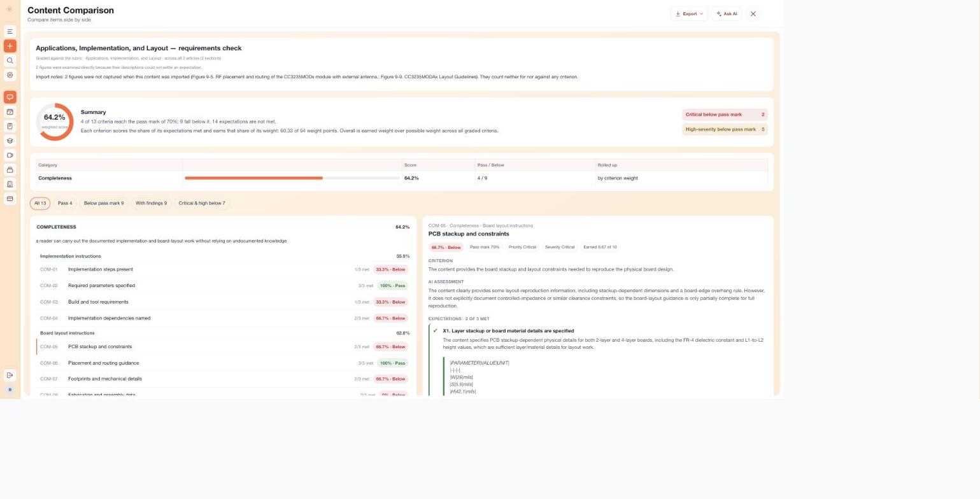The image size is (980, 499).
Task: Open the settings gear in the sidebar
Action: click(x=10, y=75)
